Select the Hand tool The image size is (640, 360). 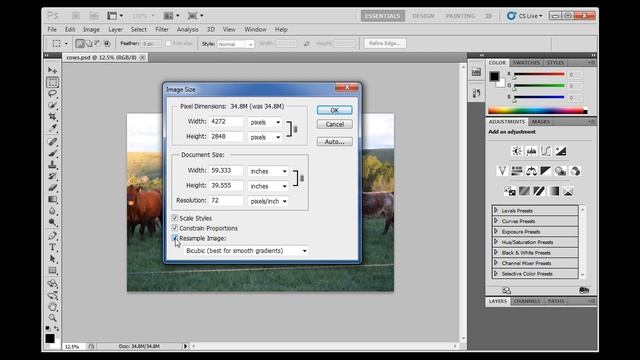pos(52,307)
